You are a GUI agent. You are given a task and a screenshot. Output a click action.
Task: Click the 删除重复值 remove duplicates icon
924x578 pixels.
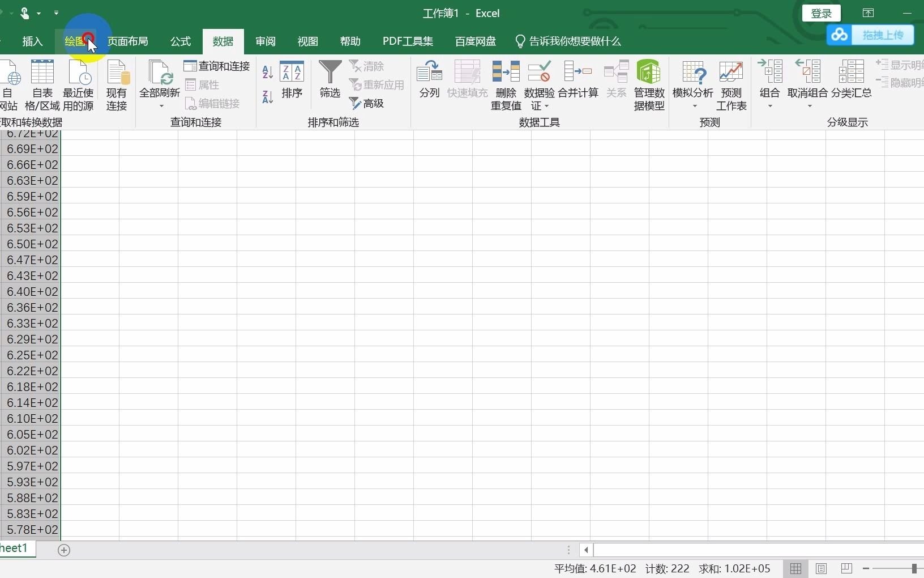coord(506,86)
